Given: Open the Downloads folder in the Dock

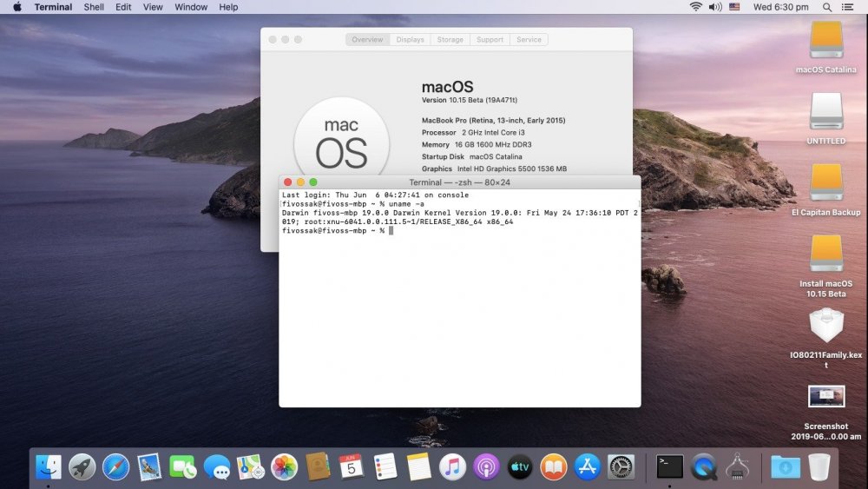Looking at the screenshot, I should (786, 466).
